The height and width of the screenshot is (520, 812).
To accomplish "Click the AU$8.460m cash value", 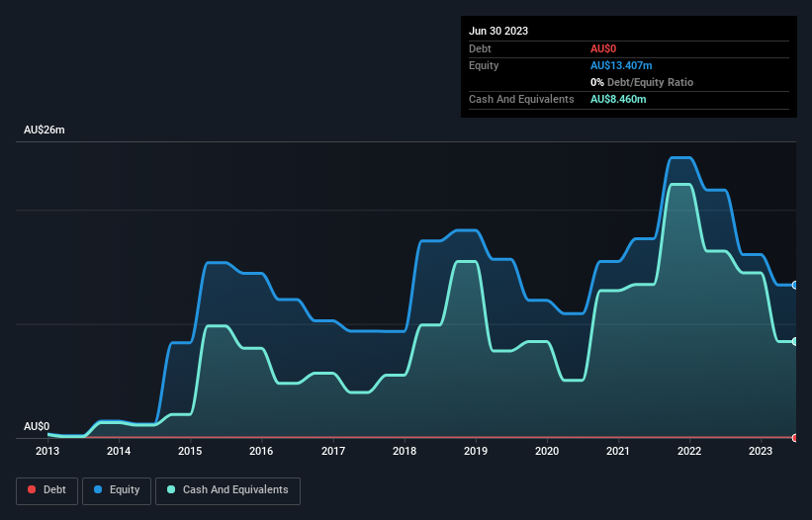I will pos(618,99).
